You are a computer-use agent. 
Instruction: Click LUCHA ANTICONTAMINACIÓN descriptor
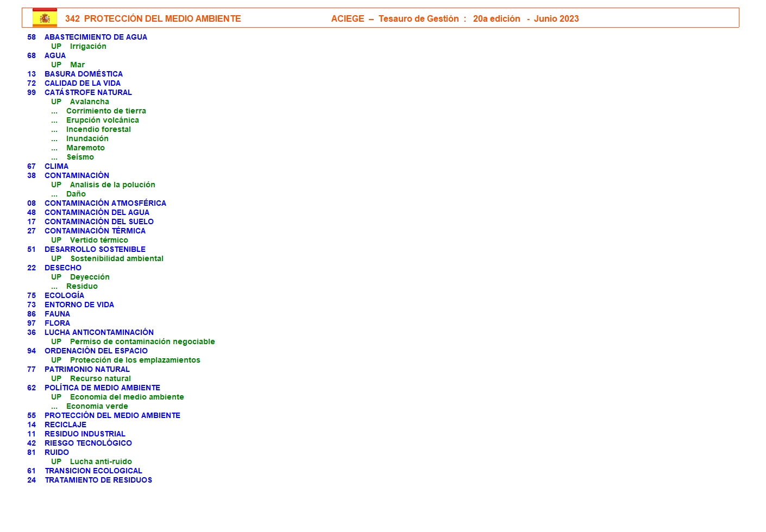[x=99, y=332]
